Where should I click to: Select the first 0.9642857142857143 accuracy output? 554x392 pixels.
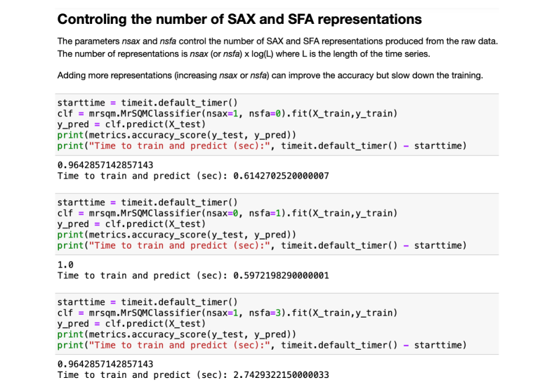pyautogui.click(x=105, y=165)
